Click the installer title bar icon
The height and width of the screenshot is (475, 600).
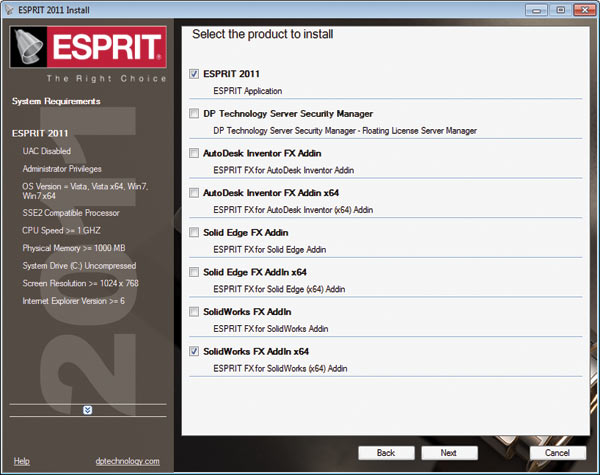[8, 10]
